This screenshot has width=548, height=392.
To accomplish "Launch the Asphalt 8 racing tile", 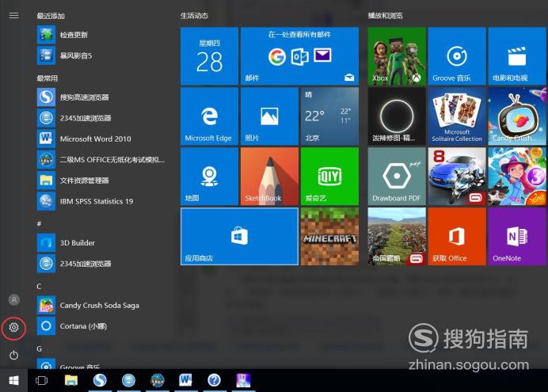I will [457, 176].
